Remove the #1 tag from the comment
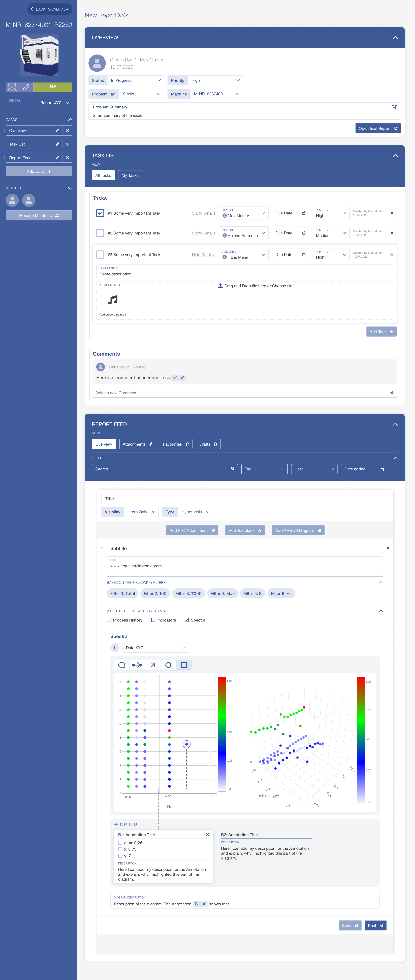This screenshot has width=415, height=980. tap(182, 378)
